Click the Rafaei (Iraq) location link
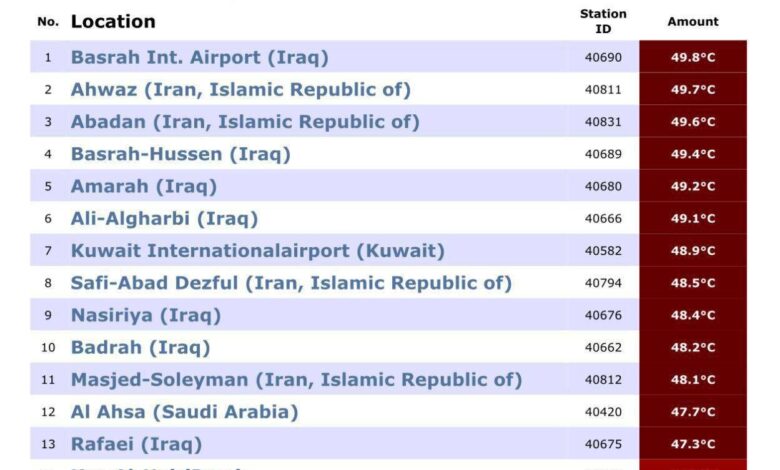 click(136, 444)
